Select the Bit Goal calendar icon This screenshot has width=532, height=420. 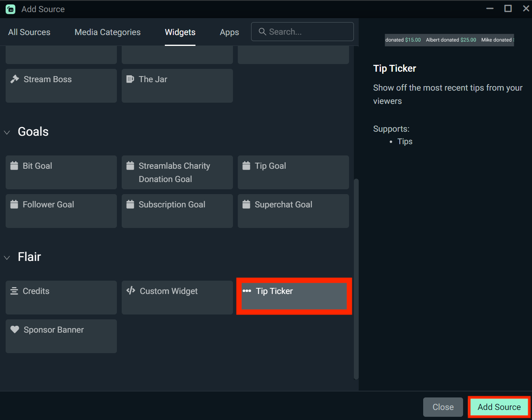[15, 165]
